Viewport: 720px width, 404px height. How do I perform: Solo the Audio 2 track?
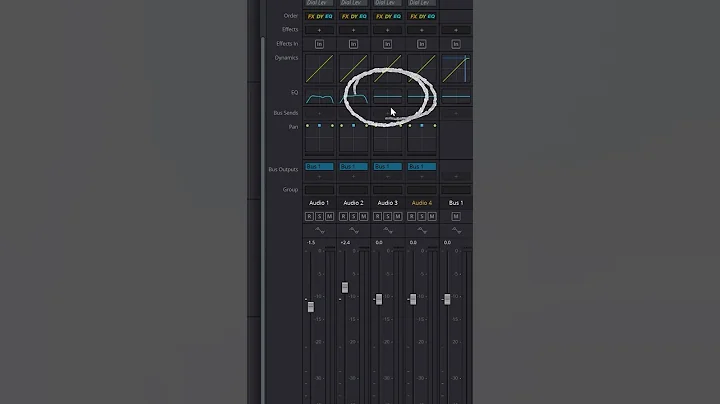(x=353, y=216)
